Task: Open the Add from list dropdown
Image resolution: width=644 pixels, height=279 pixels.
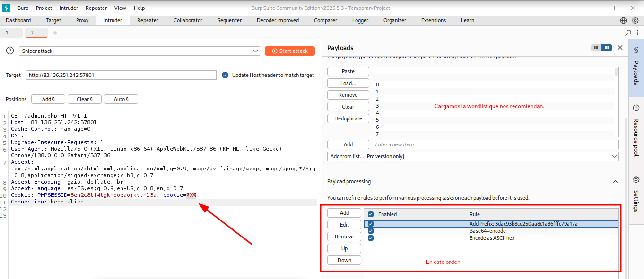Action: click(x=473, y=156)
